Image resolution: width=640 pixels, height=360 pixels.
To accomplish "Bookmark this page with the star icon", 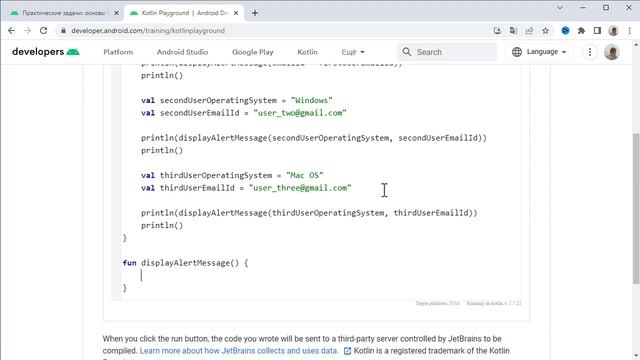I will coord(545,31).
